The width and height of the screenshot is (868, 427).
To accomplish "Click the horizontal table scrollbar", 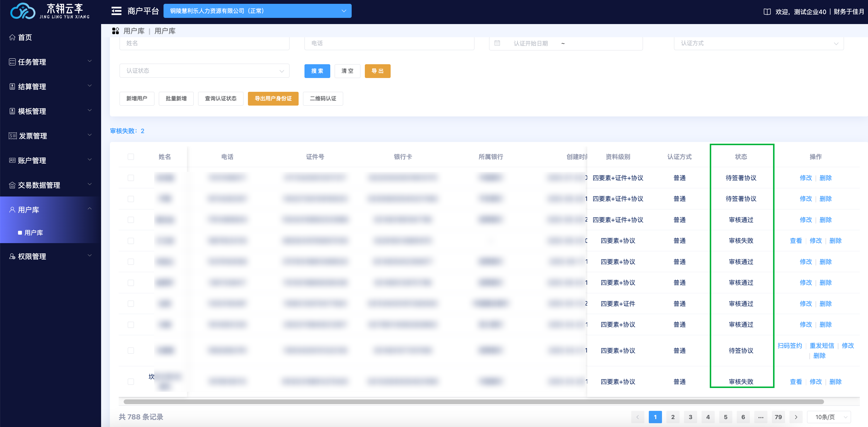I will pyautogui.click(x=474, y=402).
